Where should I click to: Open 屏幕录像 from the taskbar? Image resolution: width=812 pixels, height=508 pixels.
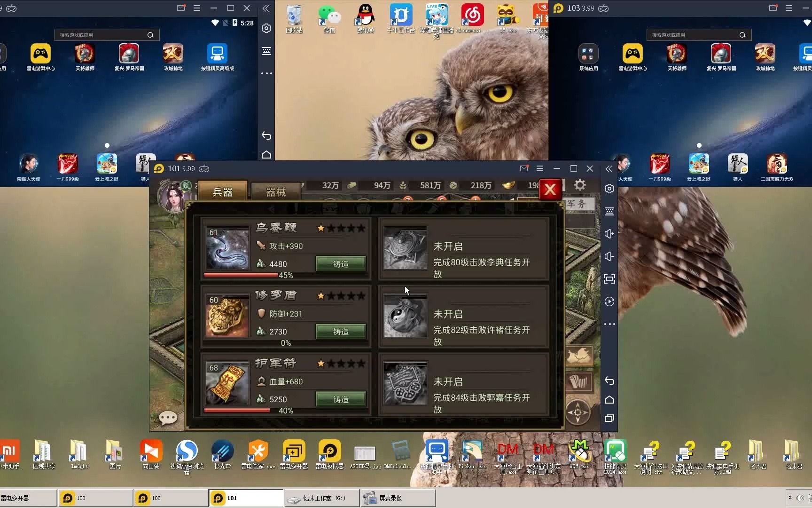[398, 498]
